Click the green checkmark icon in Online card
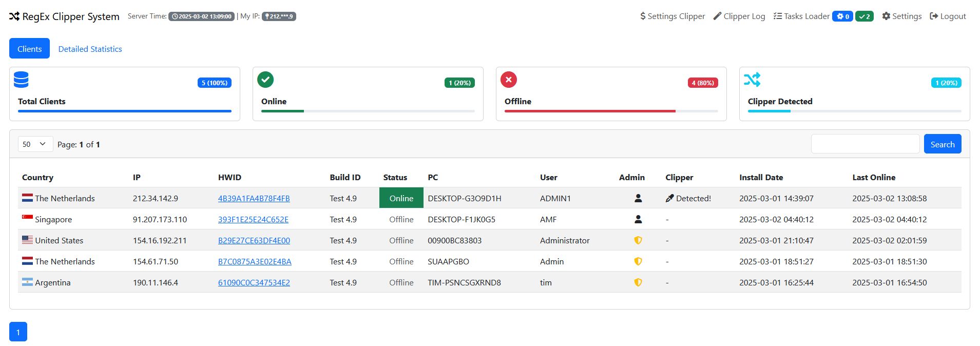Viewport: 980px width, 346px height. (x=265, y=80)
